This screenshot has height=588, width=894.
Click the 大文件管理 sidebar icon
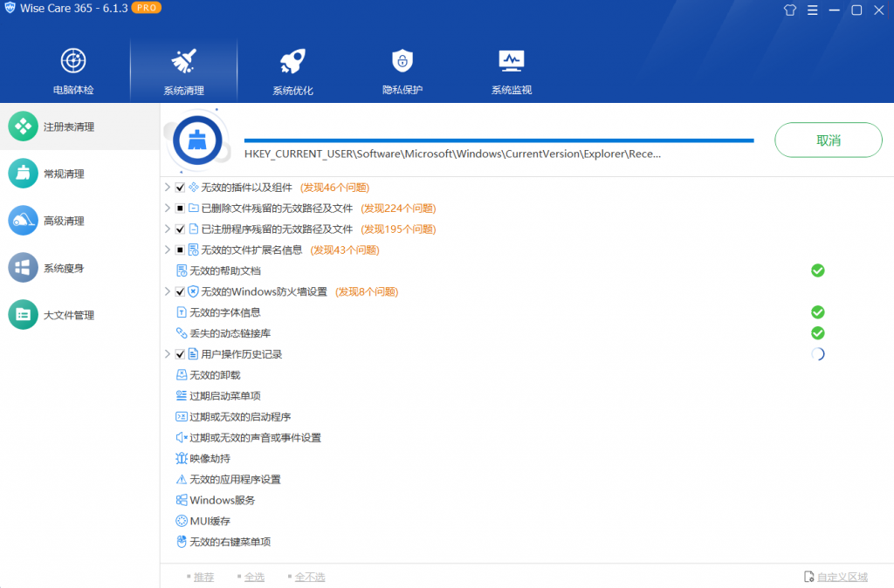coord(23,315)
